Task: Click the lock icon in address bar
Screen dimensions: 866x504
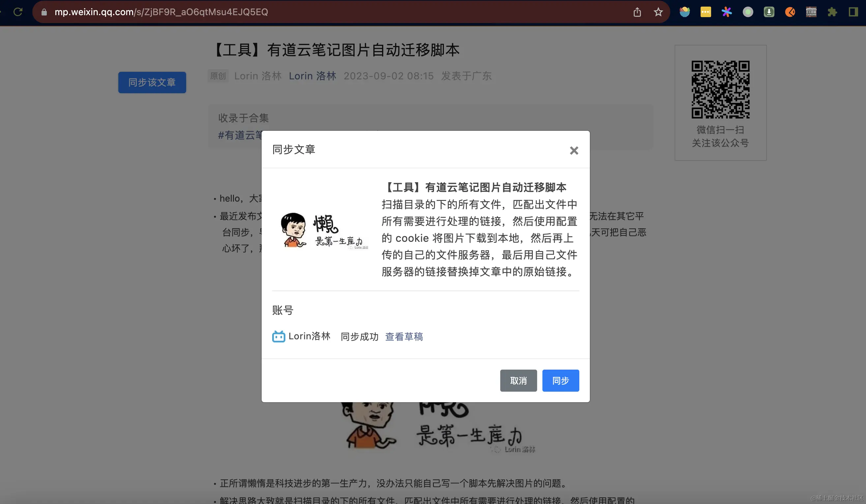Action: [44, 12]
